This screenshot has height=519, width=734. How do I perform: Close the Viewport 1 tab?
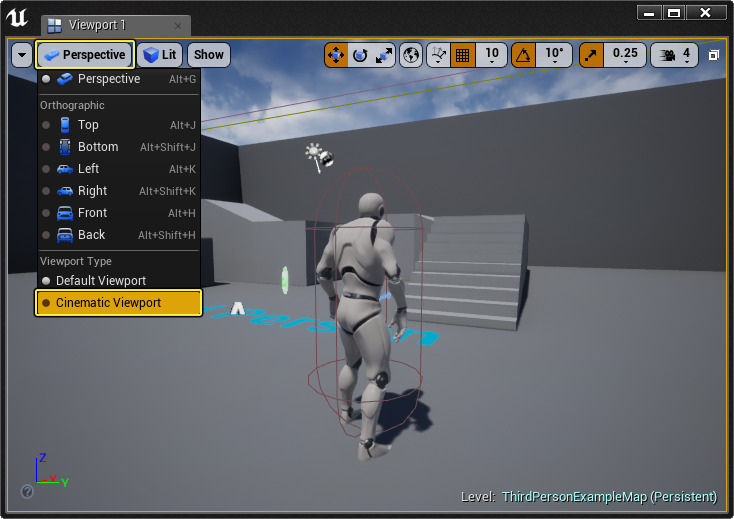pos(178,26)
